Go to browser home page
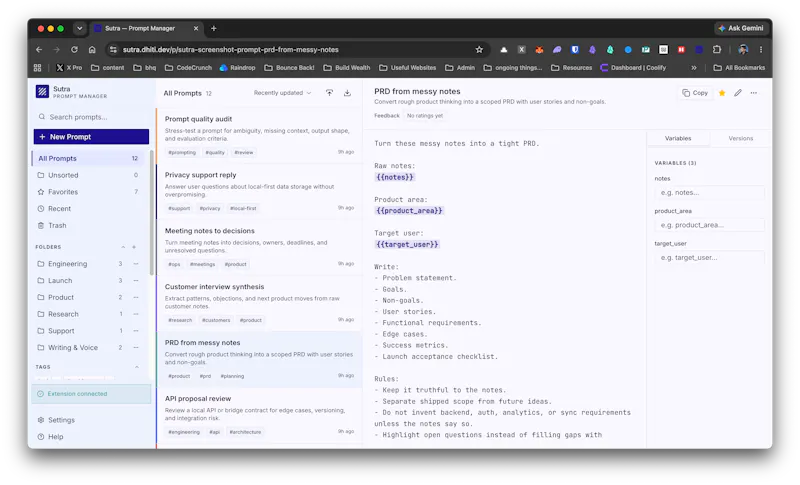 (92, 49)
